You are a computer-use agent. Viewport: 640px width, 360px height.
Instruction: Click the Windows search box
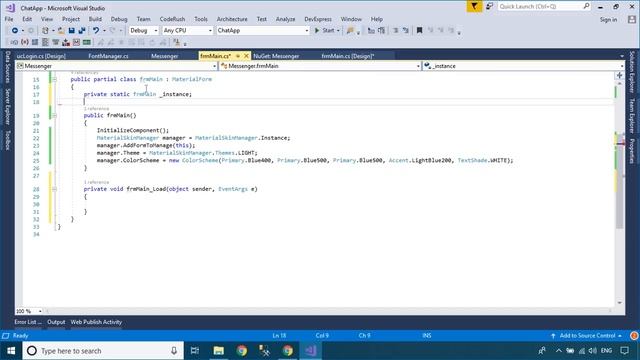coord(103,351)
